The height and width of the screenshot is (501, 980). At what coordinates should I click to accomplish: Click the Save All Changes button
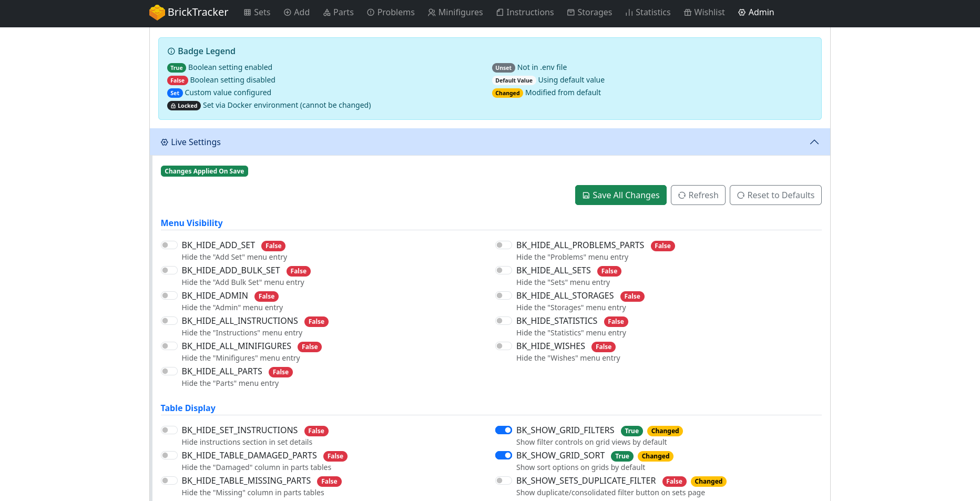click(620, 195)
